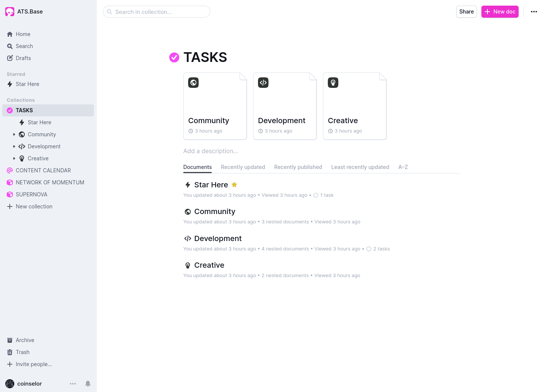Viewport: 546px width, 392px height.
Task: Click the Share button
Action: 466,12
